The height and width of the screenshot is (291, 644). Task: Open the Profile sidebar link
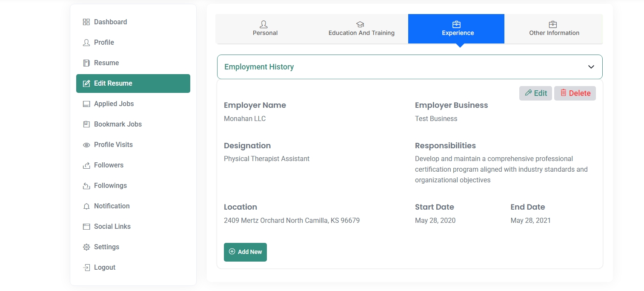coord(133,42)
